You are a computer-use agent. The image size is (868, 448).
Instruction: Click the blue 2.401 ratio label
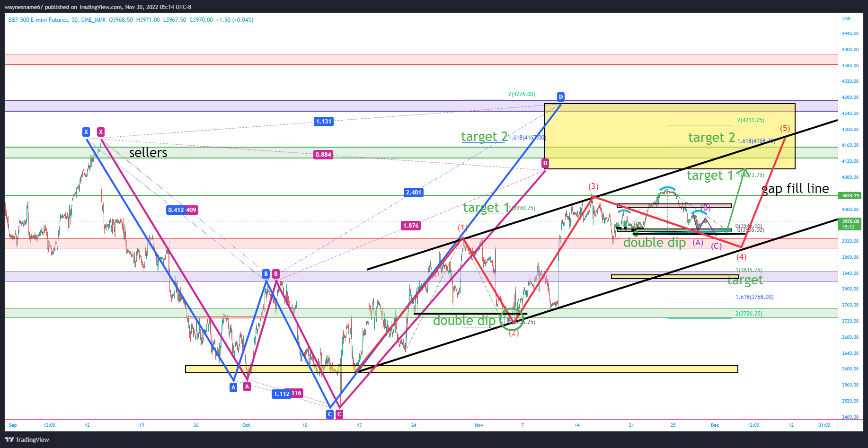(x=414, y=193)
